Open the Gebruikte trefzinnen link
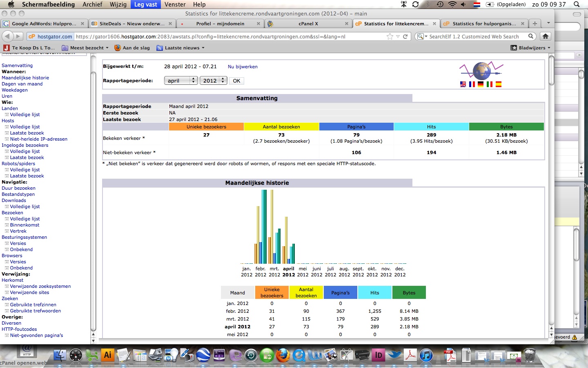The image size is (588, 368). click(33, 305)
